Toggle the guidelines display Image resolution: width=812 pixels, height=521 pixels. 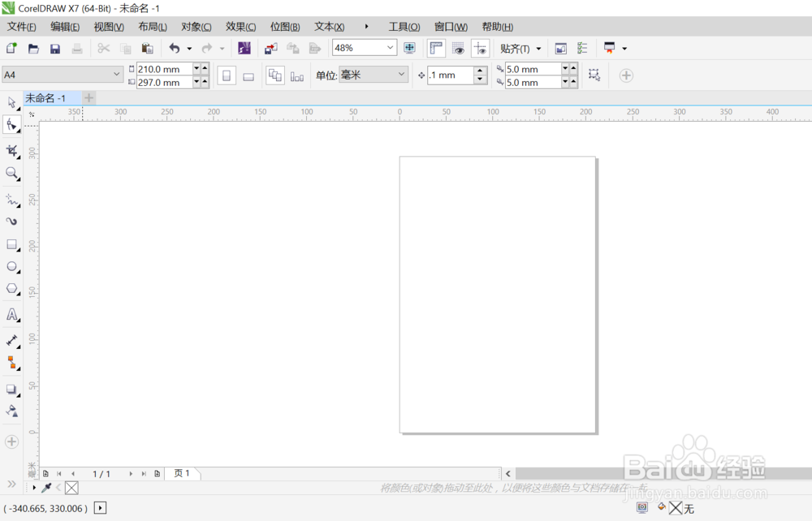tap(480, 48)
